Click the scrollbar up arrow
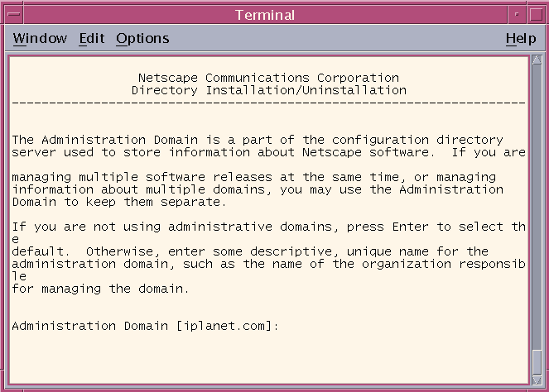The height and width of the screenshot is (392, 549). coord(537,60)
